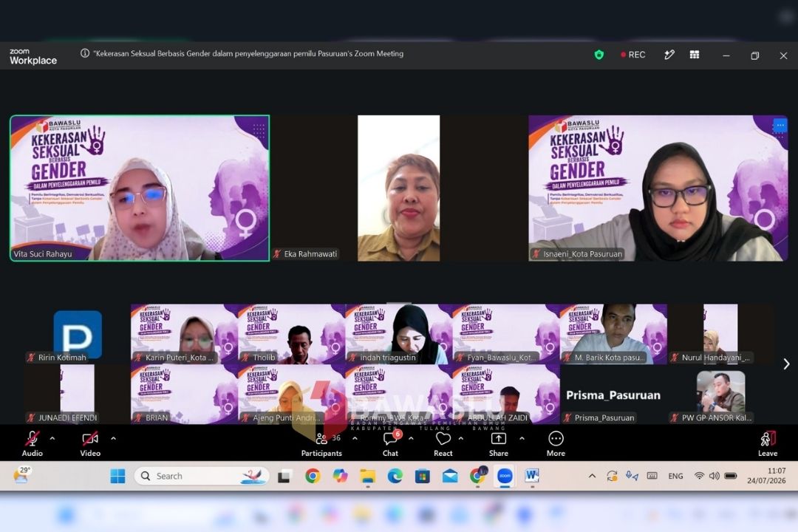
Task: Open the React emoji menu
Action: point(443,443)
